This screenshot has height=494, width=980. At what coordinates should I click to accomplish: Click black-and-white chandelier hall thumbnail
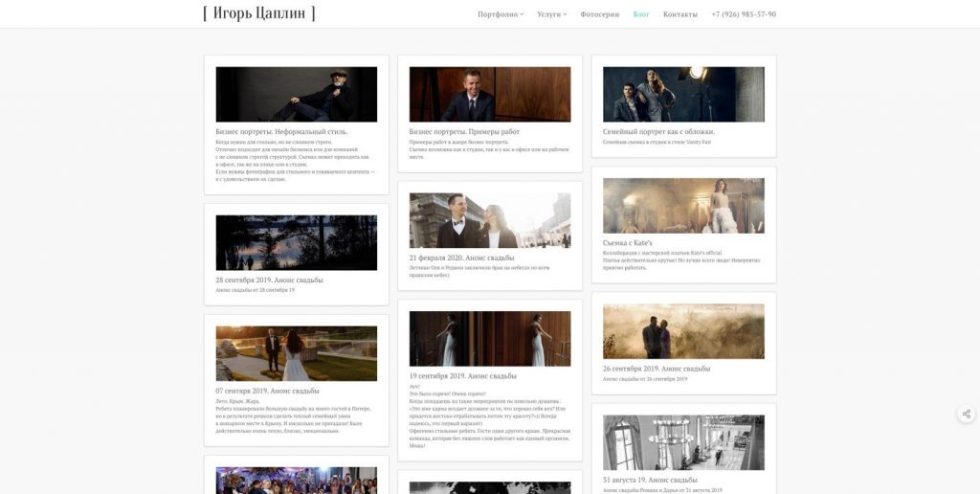(683, 442)
